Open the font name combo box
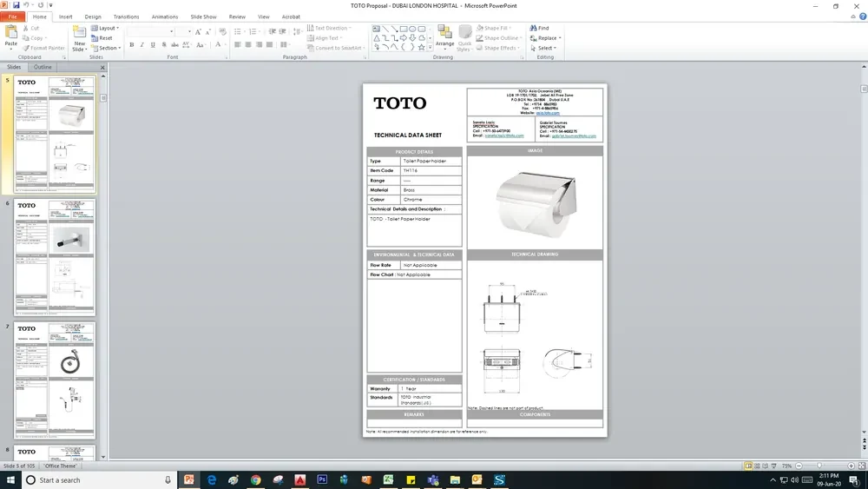This screenshot has height=489, width=868. (150, 31)
